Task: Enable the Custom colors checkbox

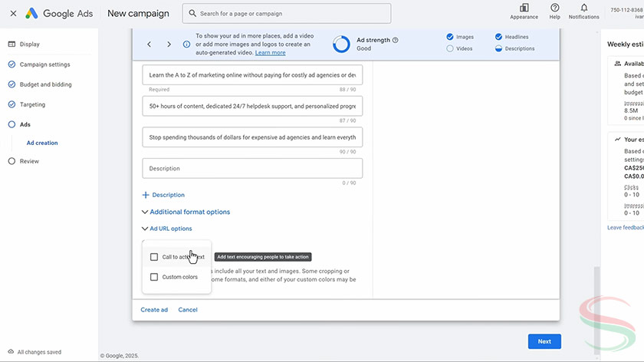Action: coord(154,277)
